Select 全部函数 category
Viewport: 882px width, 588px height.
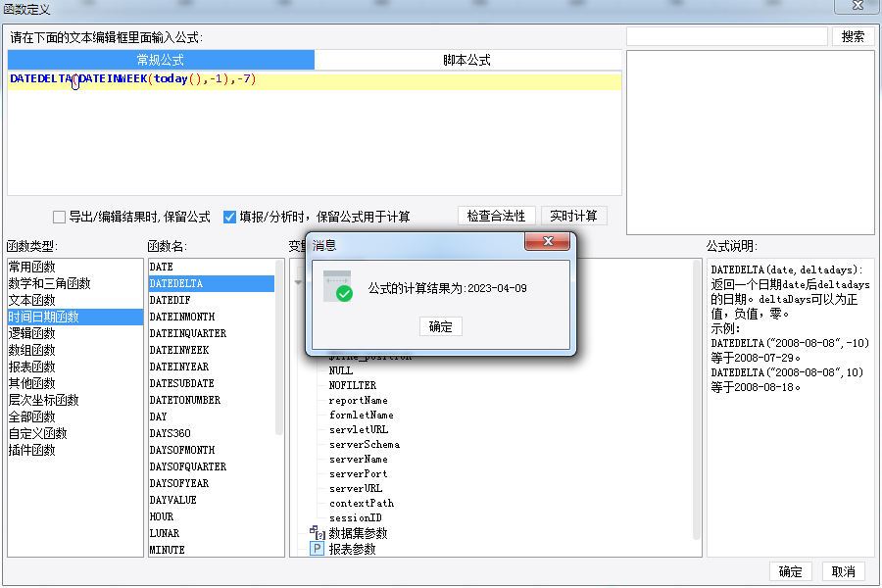[75, 416]
